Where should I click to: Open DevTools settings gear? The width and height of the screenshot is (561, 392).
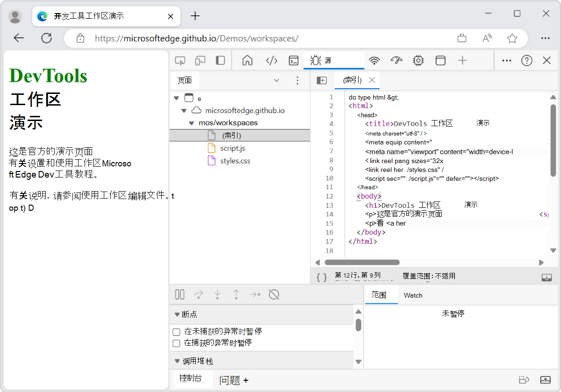(x=418, y=60)
